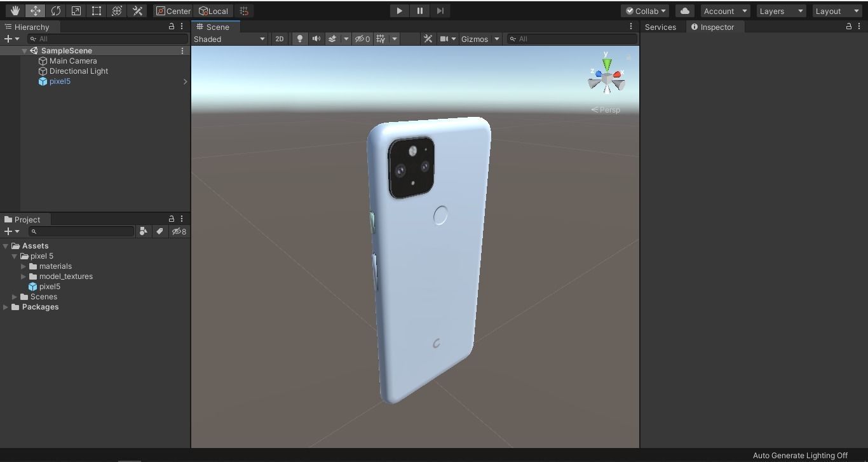This screenshot has height=462, width=868.
Task: Select the Rotate tool
Action: tap(56, 11)
